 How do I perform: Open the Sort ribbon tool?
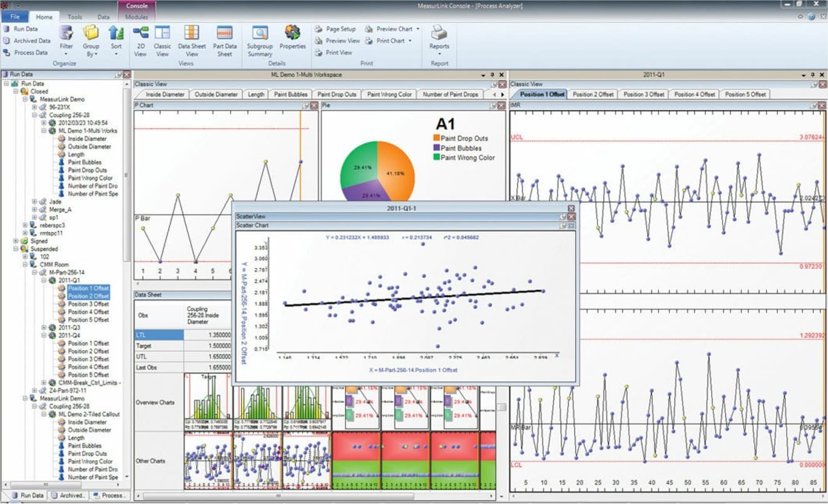point(116,41)
